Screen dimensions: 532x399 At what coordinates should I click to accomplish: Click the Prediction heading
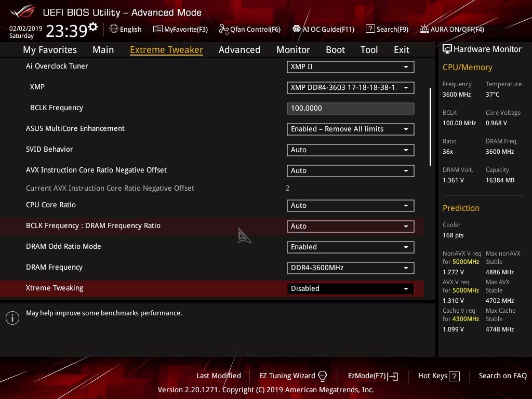(461, 208)
